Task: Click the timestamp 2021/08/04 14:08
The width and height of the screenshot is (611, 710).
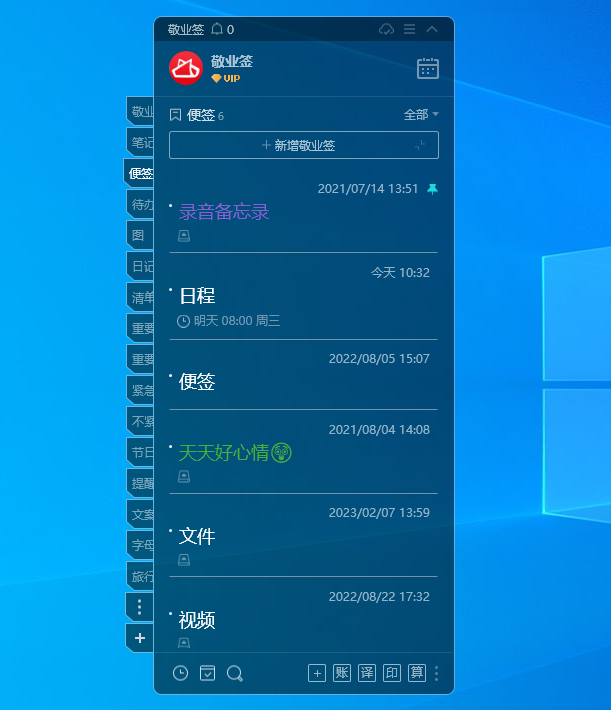Action: (x=379, y=430)
